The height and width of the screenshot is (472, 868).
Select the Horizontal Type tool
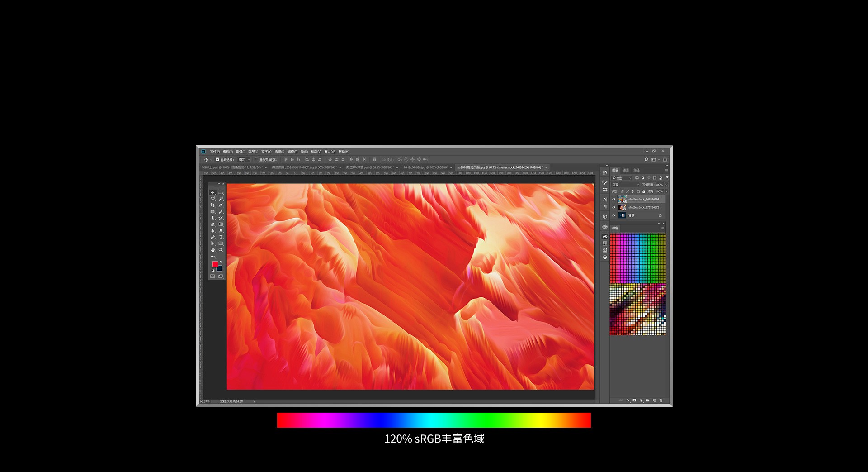pyautogui.click(x=221, y=237)
